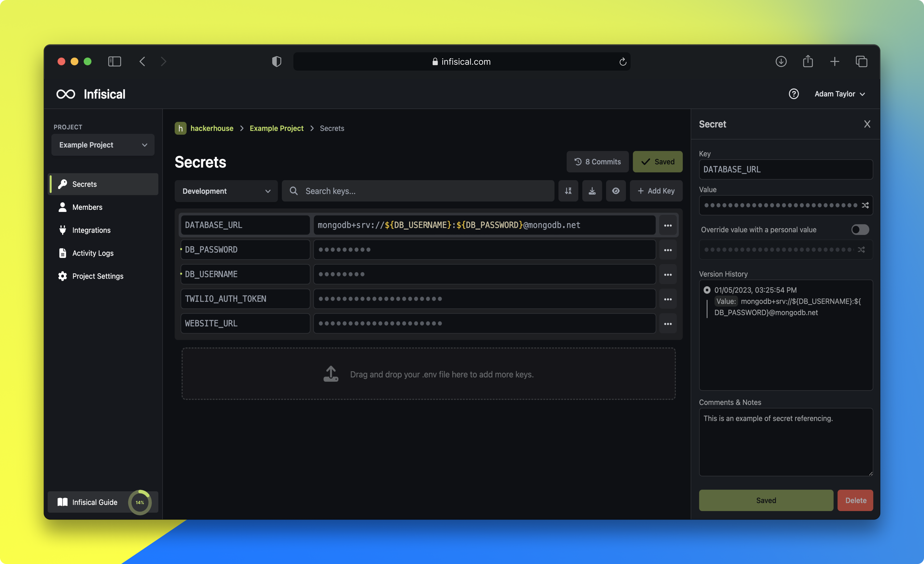Open the browser downloads icon
The height and width of the screenshot is (564, 924).
781,61
